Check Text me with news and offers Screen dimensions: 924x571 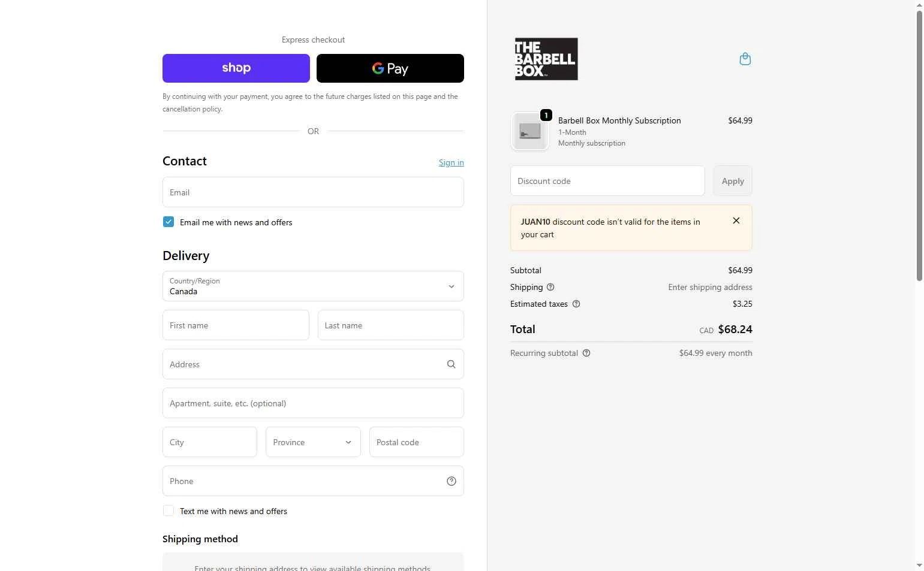point(168,510)
